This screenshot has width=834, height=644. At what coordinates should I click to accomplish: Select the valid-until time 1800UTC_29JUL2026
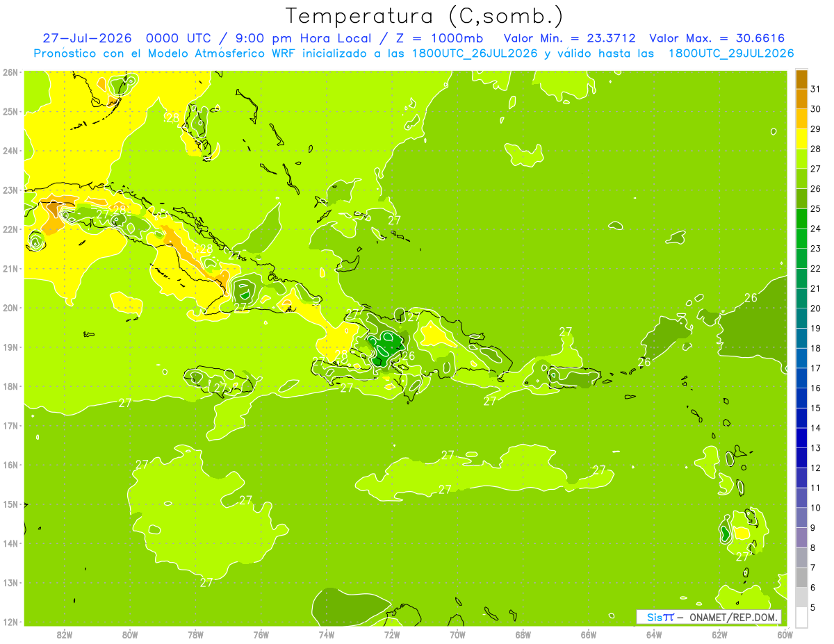(731, 53)
